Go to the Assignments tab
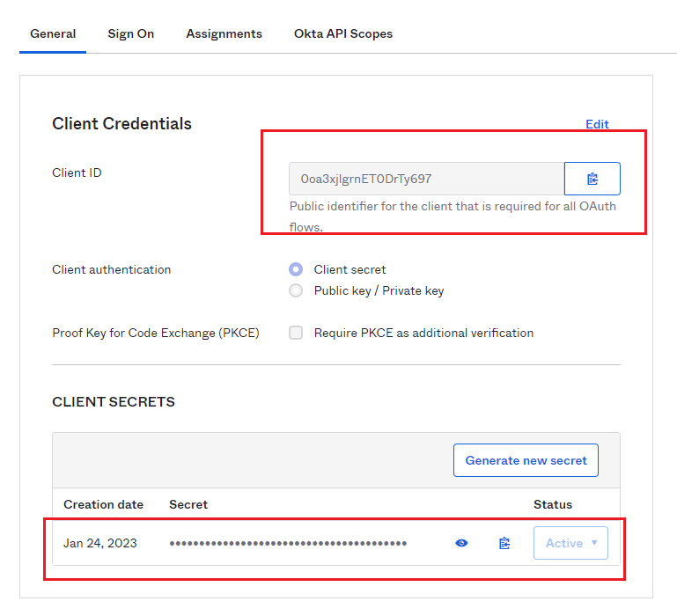 click(224, 33)
